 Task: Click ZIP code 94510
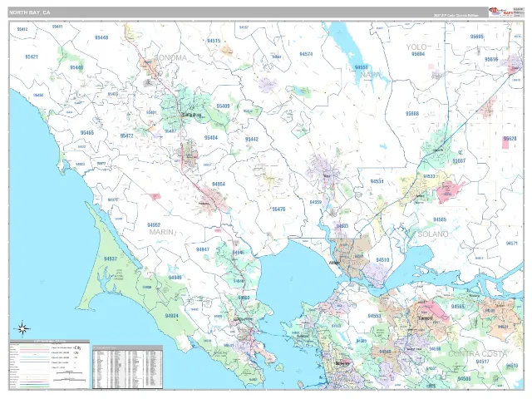(382, 260)
